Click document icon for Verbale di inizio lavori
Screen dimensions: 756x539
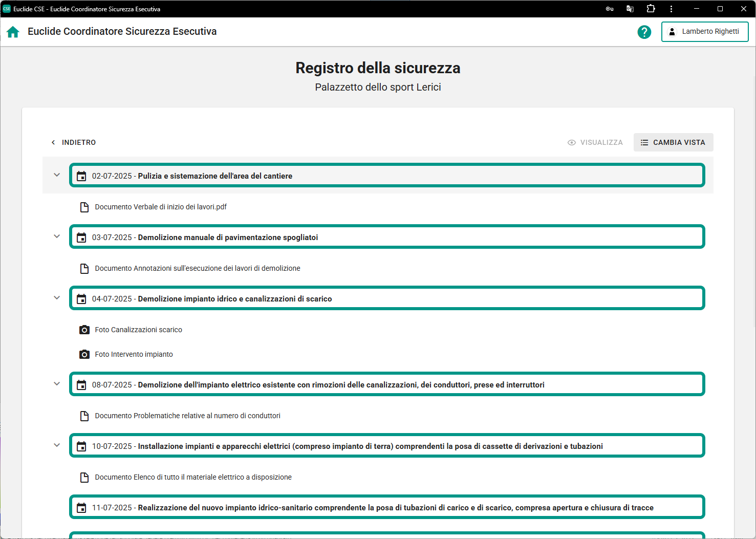pyautogui.click(x=84, y=207)
